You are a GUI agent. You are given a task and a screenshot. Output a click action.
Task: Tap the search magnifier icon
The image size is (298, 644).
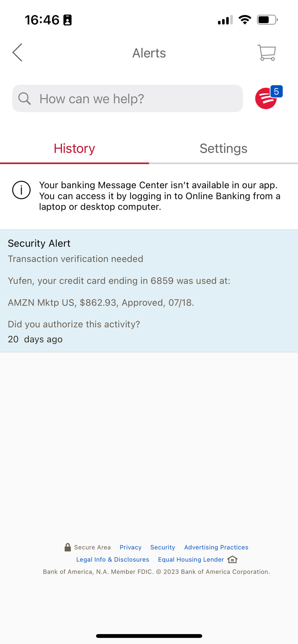25,98
